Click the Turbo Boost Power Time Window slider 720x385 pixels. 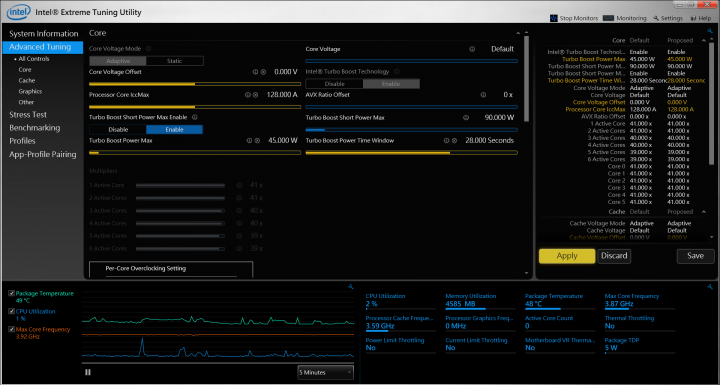tap(411, 153)
